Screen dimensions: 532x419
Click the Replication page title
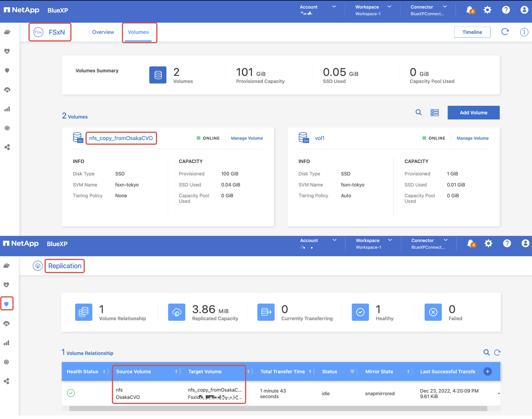pyautogui.click(x=65, y=266)
